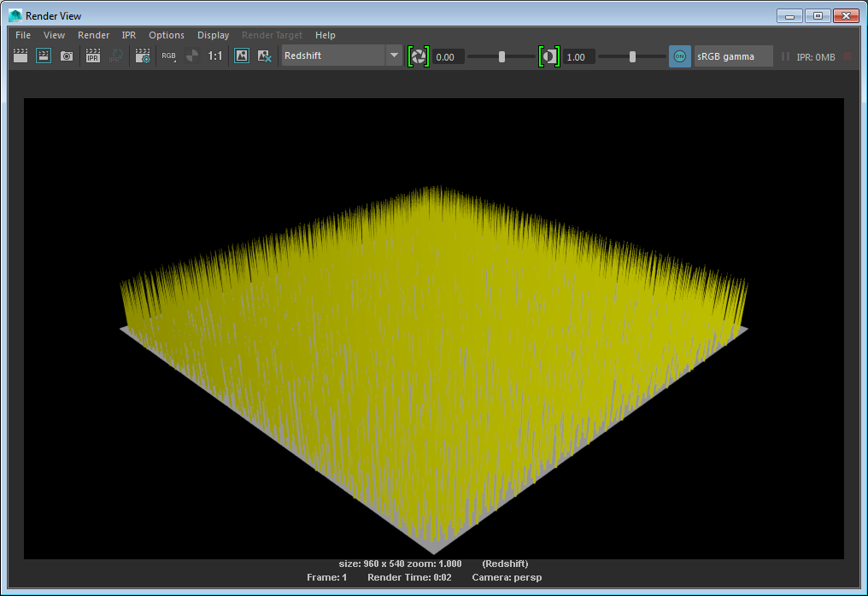Take a snapshot with the camera icon

pos(67,56)
